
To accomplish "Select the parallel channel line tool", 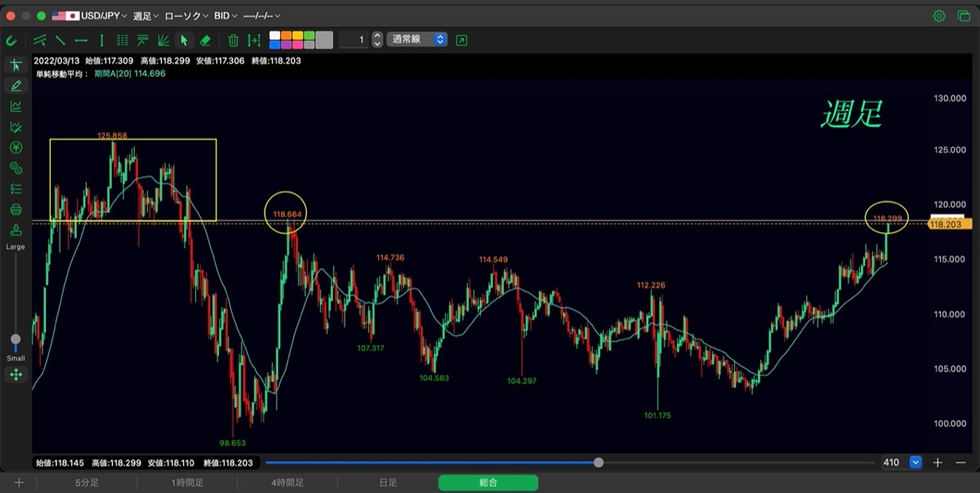I will point(39,40).
